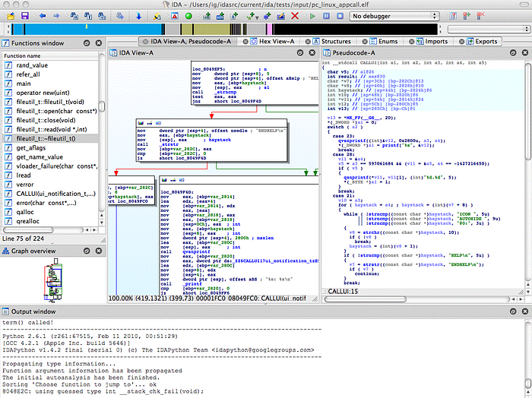Close the Pseudocode-A panel

click(525, 52)
